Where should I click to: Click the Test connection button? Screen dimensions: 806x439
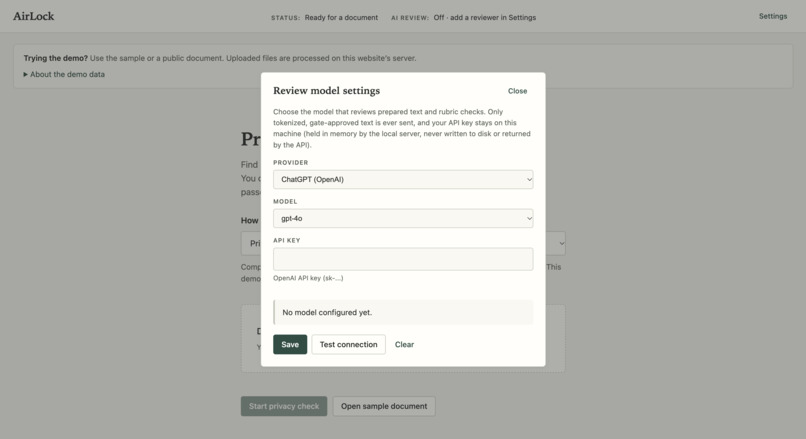coord(349,344)
